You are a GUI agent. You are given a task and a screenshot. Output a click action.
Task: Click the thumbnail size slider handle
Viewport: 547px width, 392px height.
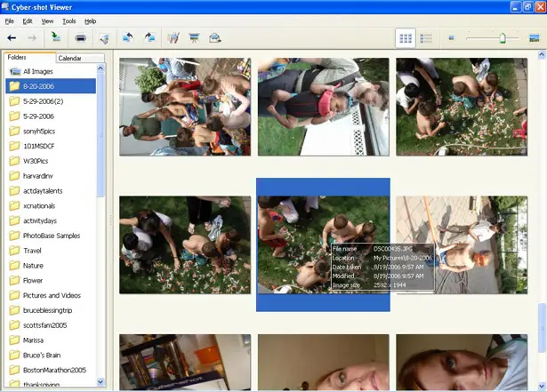coord(503,37)
